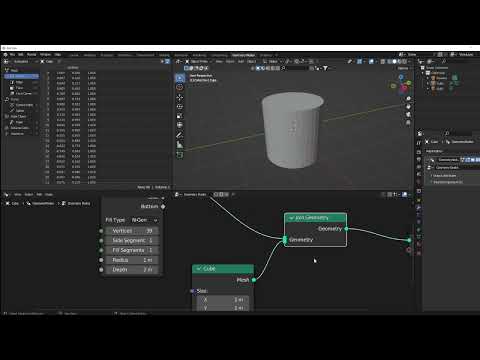Image resolution: width=480 pixels, height=360 pixels.
Task: Expand the Output Attributes panel
Action: tap(444, 176)
